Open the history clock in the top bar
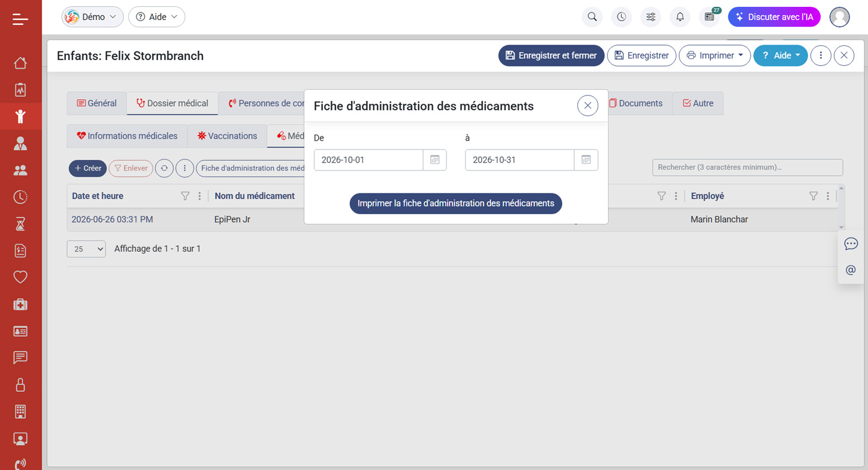Viewport: 868px width, 470px height. pyautogui.click(x=621, y=17)
